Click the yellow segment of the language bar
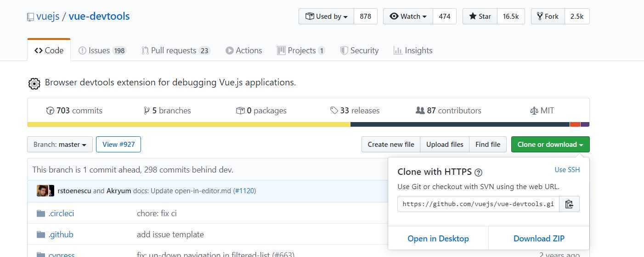644x257 pixels. coord(189,124)
